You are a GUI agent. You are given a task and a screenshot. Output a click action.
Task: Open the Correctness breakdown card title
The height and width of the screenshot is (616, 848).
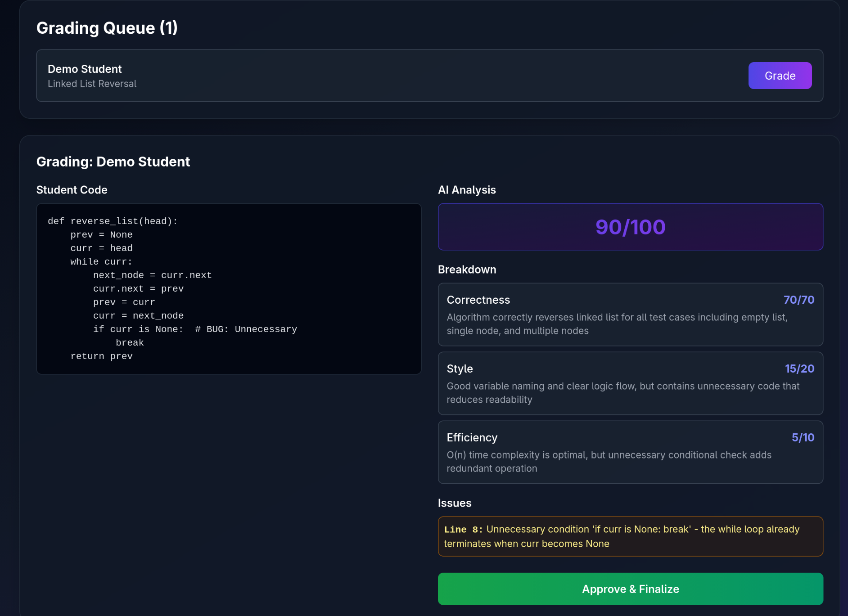pos(478,300)
